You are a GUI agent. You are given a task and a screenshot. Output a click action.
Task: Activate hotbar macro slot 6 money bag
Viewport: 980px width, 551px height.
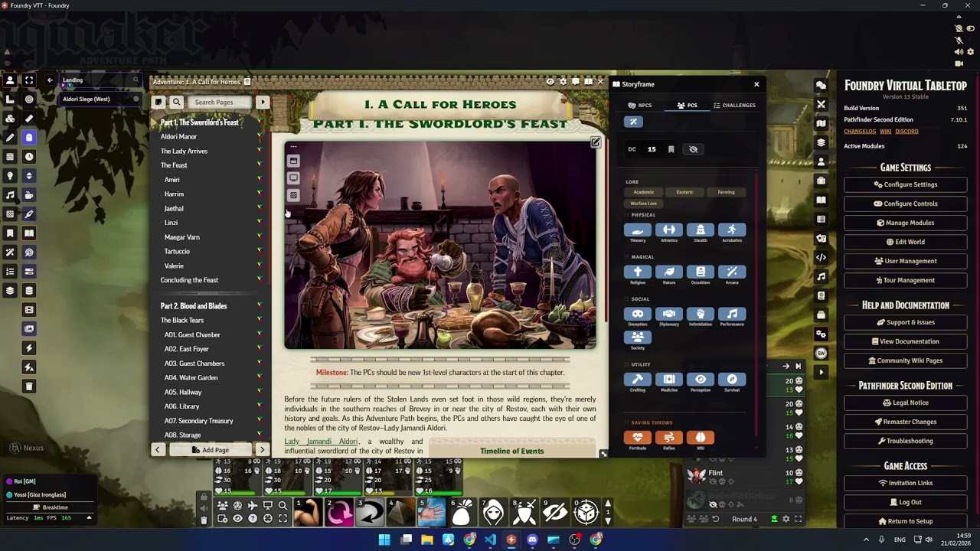pos(462,512)
